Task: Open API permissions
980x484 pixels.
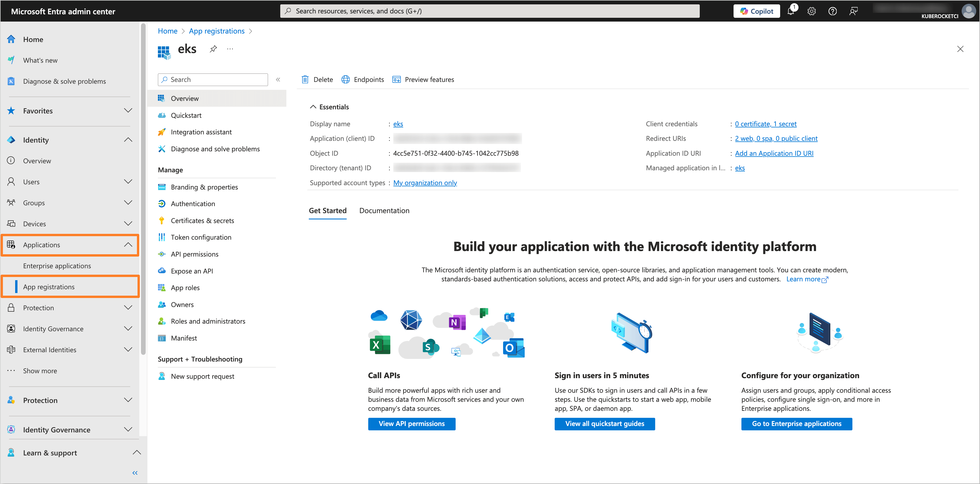Action: pos(195,254)
